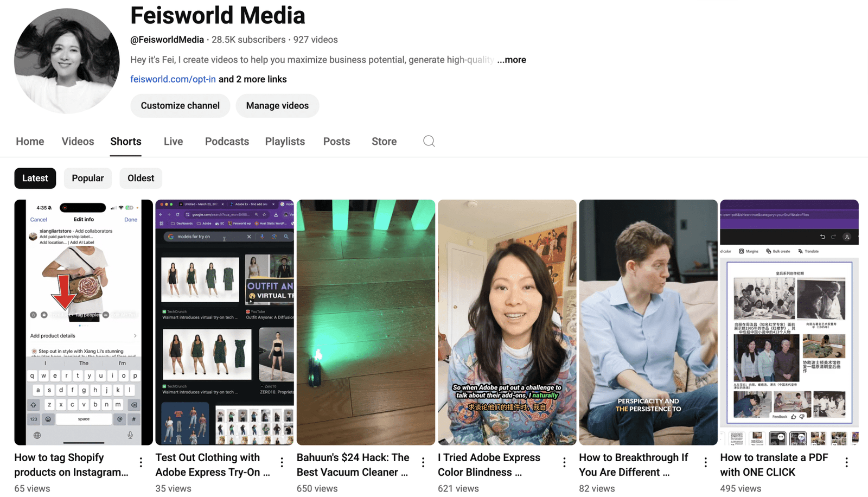Click 'and 2 more links'

[x=253, y=79]
